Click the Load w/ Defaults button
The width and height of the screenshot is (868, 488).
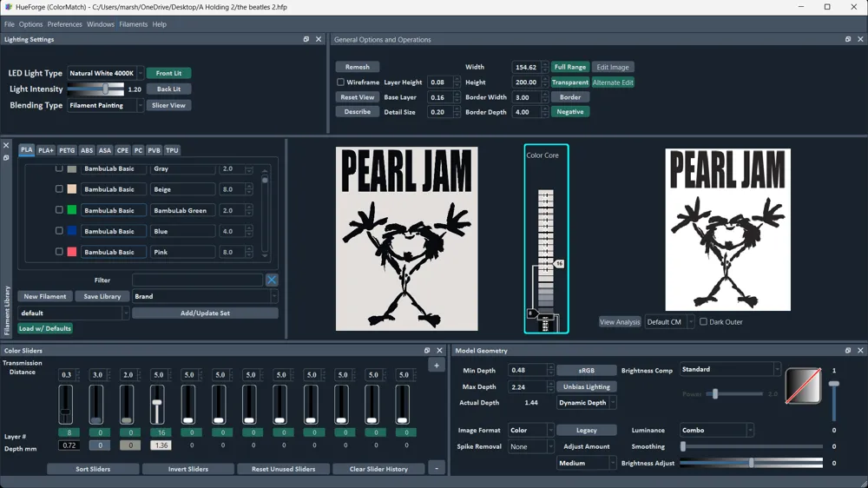tap(45, 328)
